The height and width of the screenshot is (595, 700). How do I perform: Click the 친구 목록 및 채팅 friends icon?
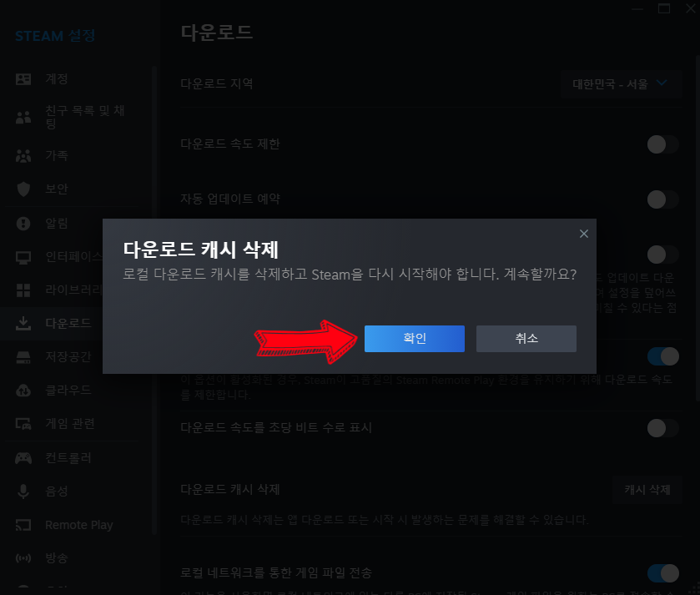pos(23,117)
